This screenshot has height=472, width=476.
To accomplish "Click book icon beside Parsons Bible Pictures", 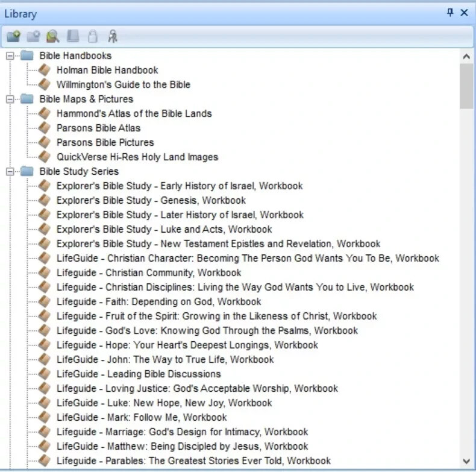I will click(x=45, y=142).
